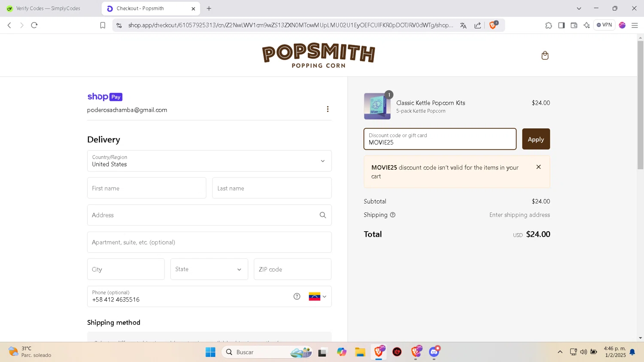Open Leo AI sparkle icon
The image size is (644, 362).
tap(586, 25)
